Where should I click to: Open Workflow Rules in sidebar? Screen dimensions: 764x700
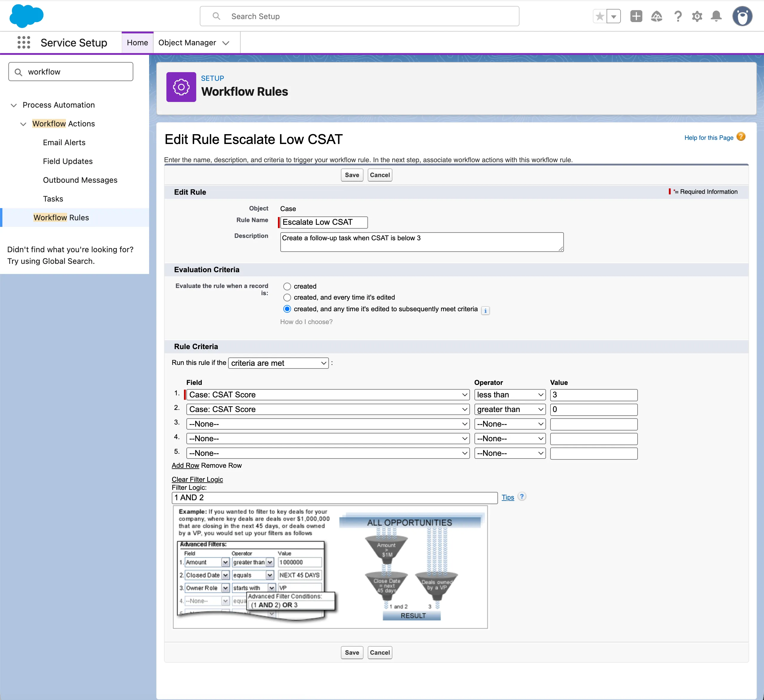pos(61,217)
